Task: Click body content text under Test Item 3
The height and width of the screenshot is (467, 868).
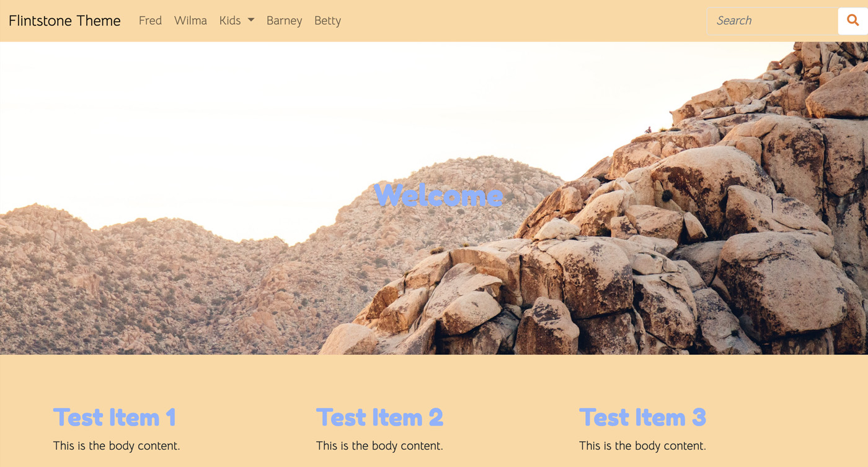Action: click(642, 446)
